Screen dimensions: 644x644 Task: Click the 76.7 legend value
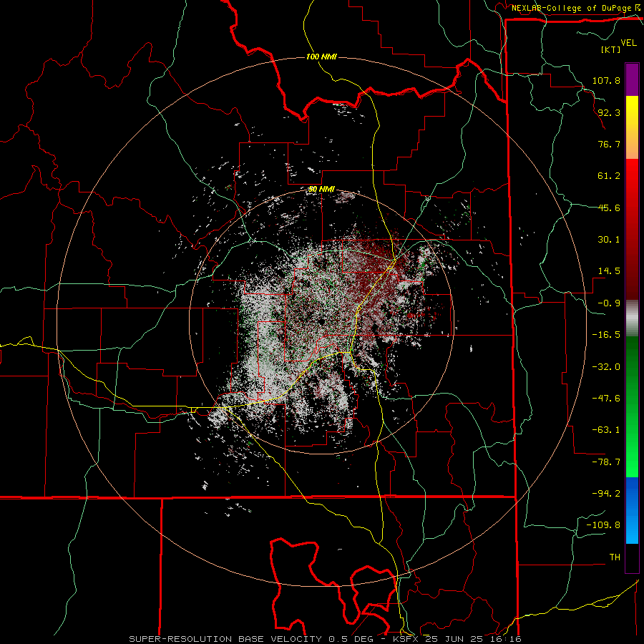click(609, 144)
